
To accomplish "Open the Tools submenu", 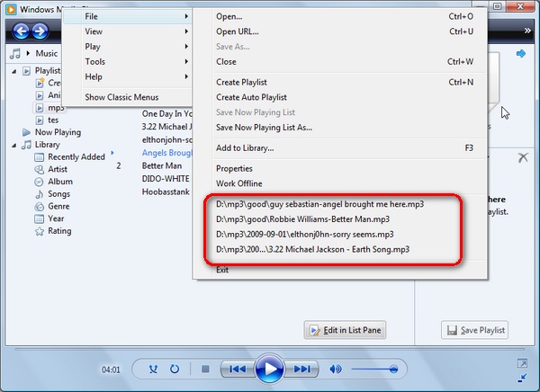I will [x=127, y=62].
